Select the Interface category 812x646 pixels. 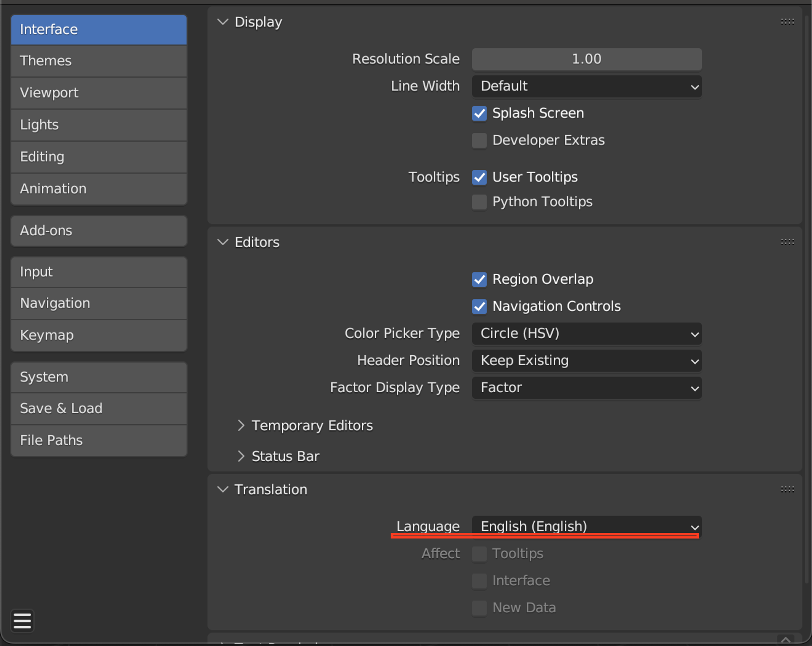(99, 30)
